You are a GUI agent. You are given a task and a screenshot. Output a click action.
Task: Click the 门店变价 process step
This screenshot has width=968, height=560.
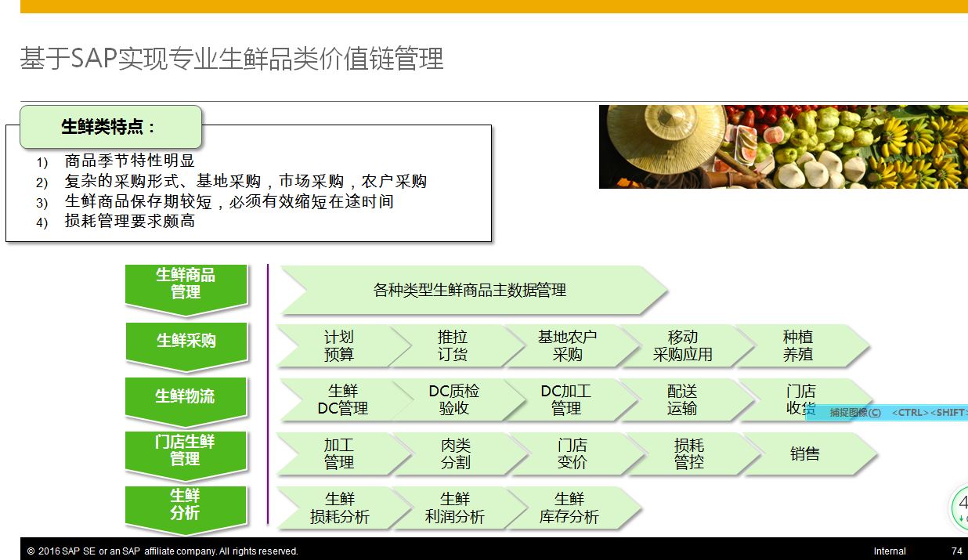coord(577,453)
